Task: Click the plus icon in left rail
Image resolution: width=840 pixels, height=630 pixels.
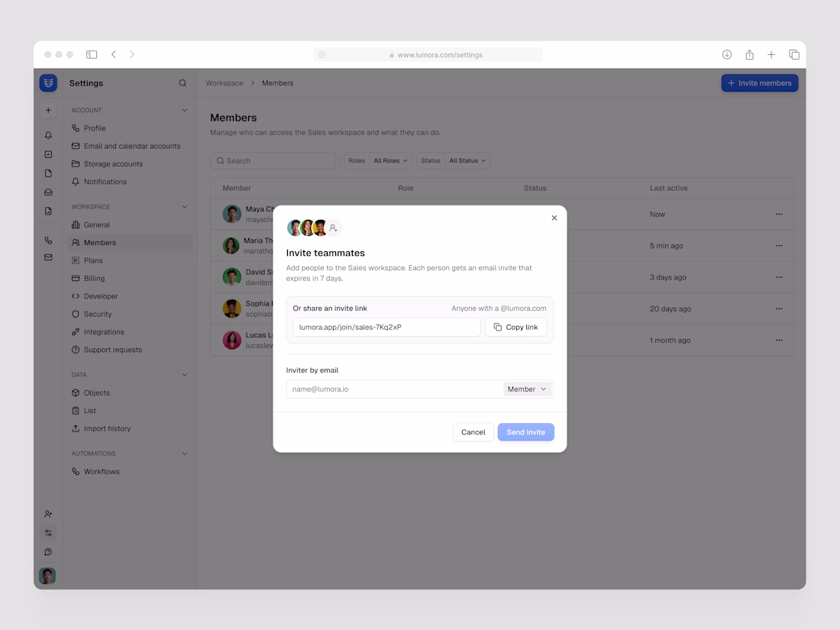Action: point(48,111)
